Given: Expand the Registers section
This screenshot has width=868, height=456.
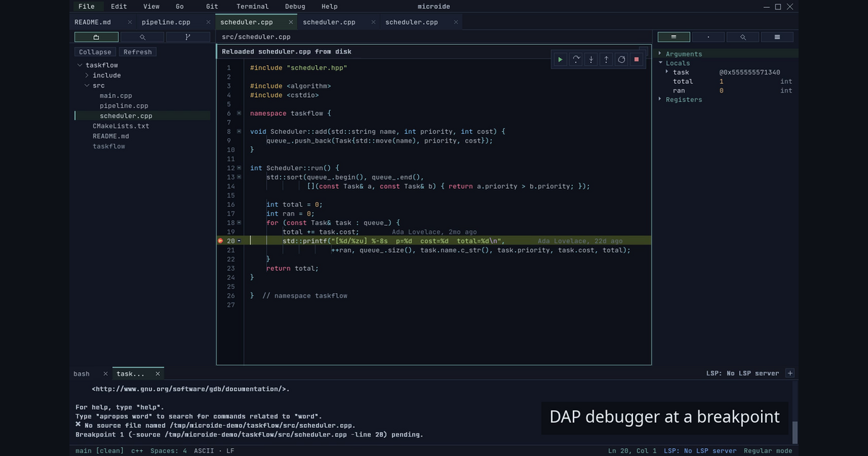Looking at the screenshot, I should pos(660,99).
